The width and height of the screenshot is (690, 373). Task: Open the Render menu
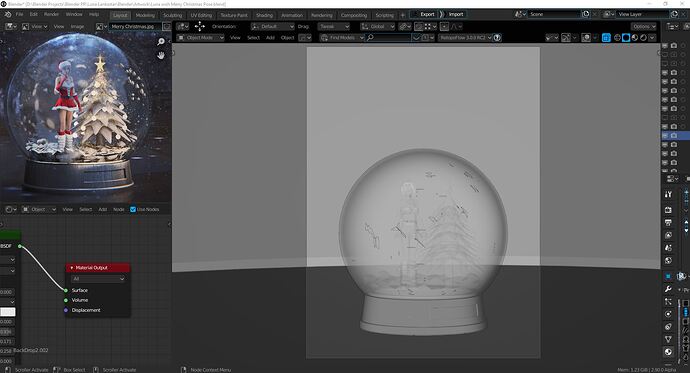click(51, 15)
